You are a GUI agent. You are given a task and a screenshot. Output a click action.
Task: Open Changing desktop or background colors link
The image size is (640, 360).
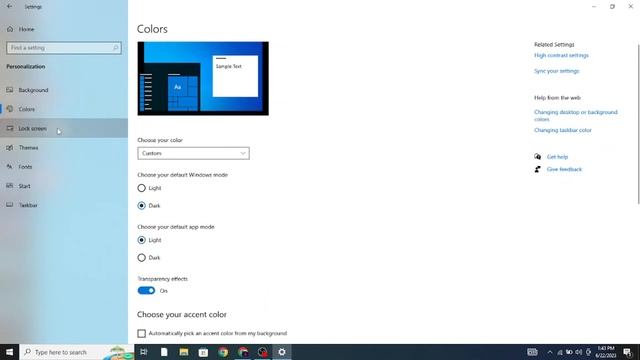(x=576, y=116)
